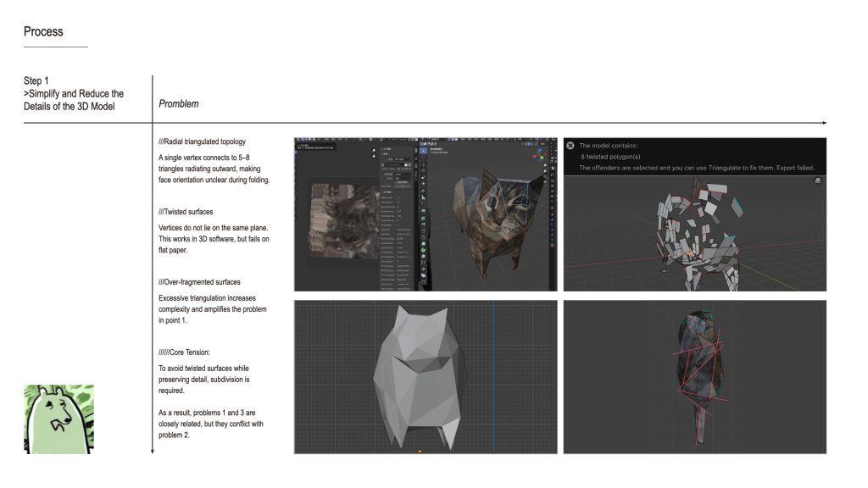Screen dimensions: 868x488
Task: Click the "Promblem" column heading
Action: [x=179, y=103]
